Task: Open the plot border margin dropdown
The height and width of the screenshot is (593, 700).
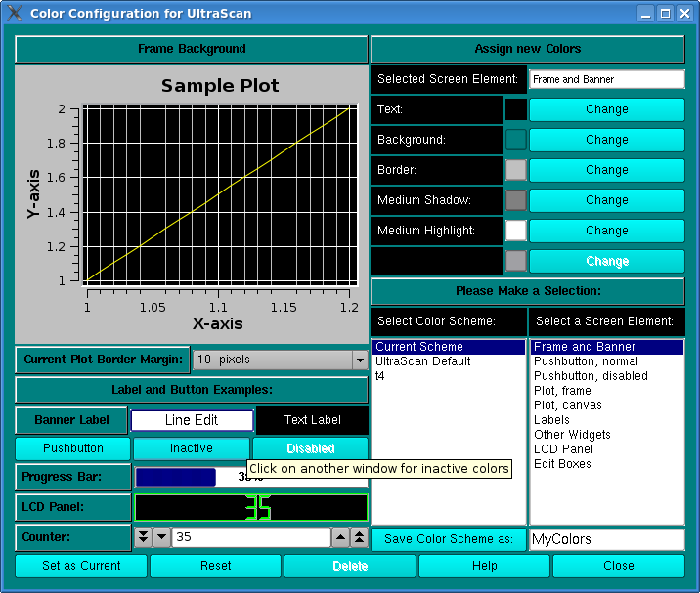Action: [360, 360]
